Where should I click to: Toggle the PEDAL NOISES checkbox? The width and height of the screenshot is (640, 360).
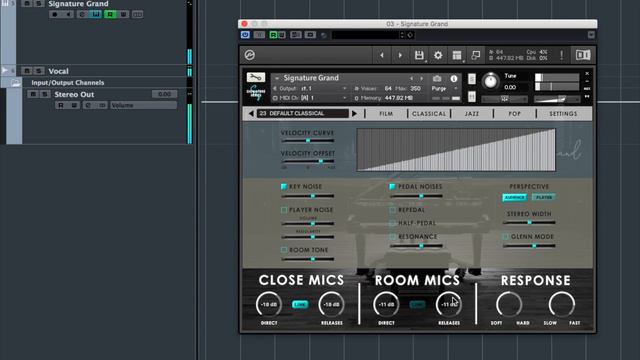[392, 187]
